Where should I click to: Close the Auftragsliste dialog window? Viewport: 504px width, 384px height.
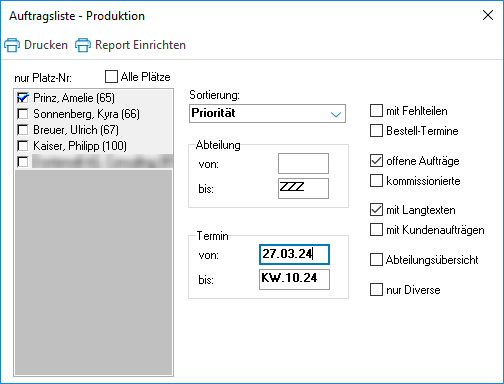pyautogui.click(x=488, y=15)
